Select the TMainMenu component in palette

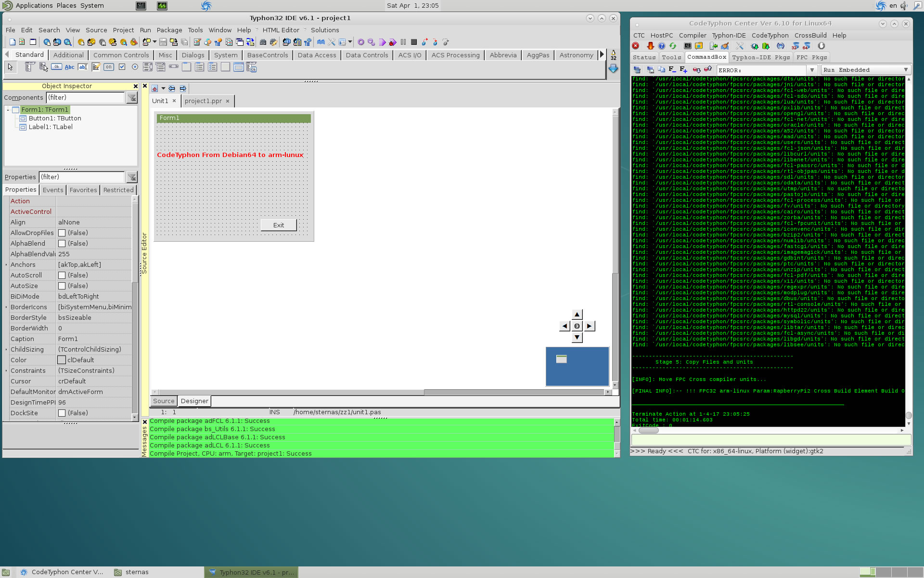30,67
